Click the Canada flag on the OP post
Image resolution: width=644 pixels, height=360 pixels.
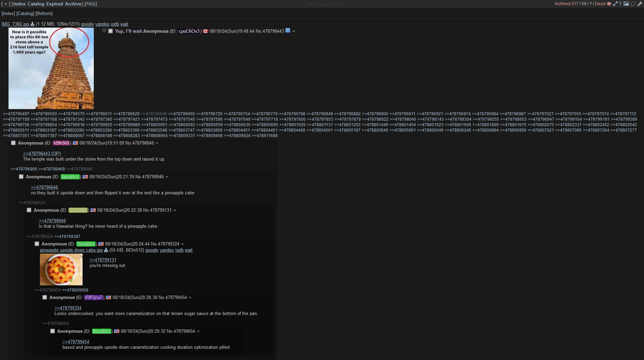pyautogui.click(x=206, y=31)
